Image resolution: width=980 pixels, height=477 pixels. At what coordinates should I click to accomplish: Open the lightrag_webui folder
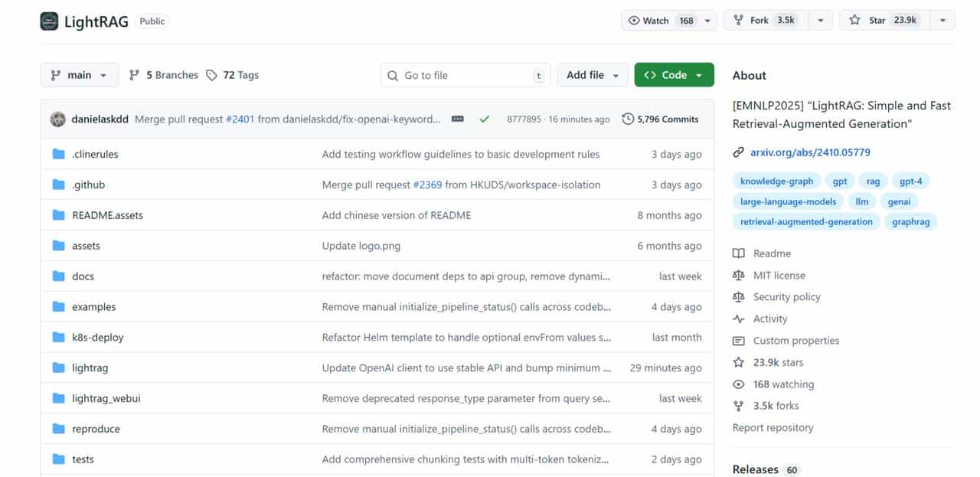click(x=106, y=398)
